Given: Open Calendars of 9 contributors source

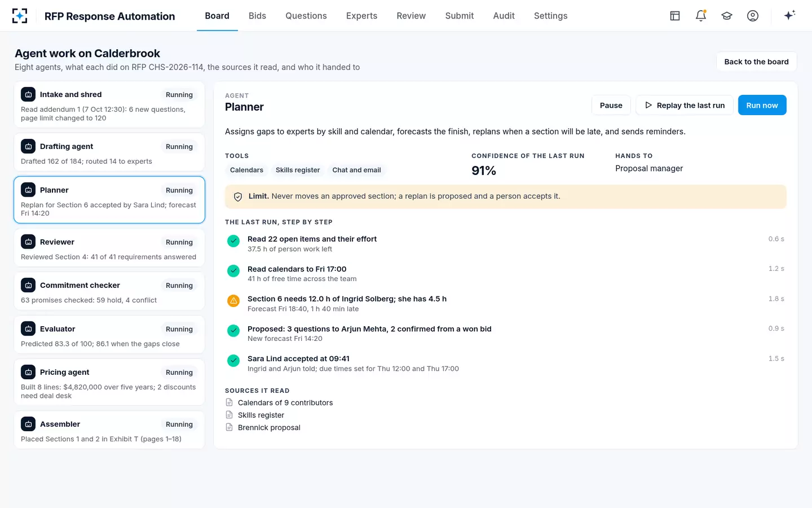Looking at the screenshot, I should click(285, 402).
